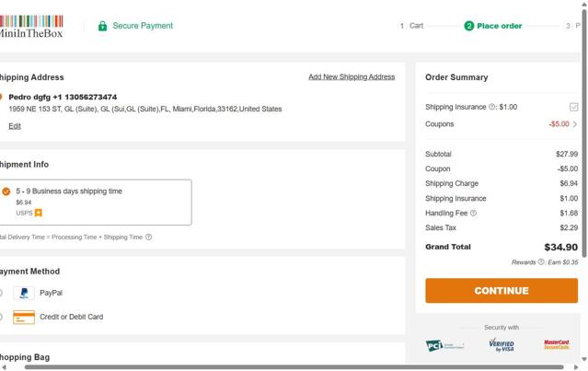Screen dimensions: 588x371
Task: Click the -$5.00 coupon amount in red
Action: point(559,123)
